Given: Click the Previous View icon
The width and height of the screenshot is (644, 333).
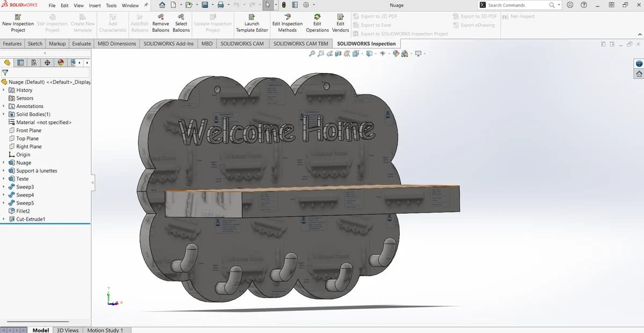Looking at the screenshot, I should [x=330, y=53].
